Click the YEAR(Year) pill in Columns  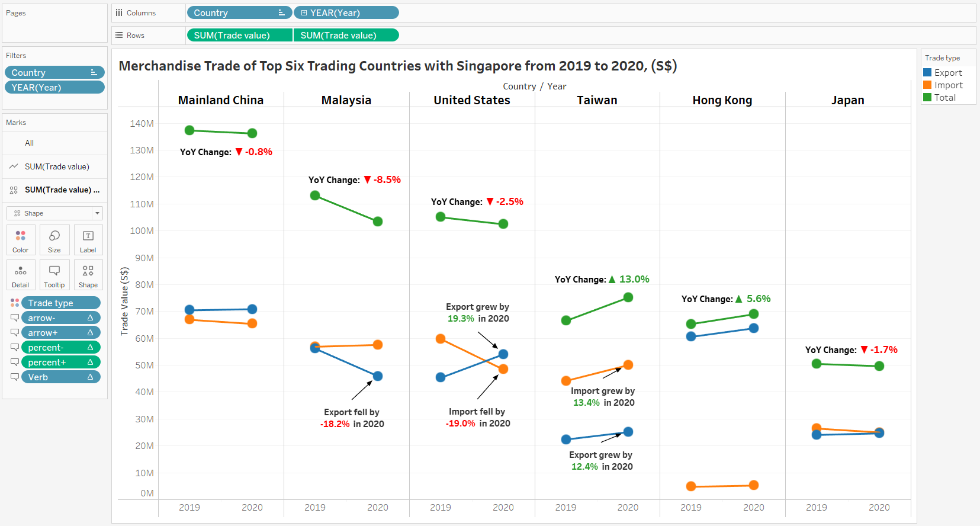coord(346,12)
